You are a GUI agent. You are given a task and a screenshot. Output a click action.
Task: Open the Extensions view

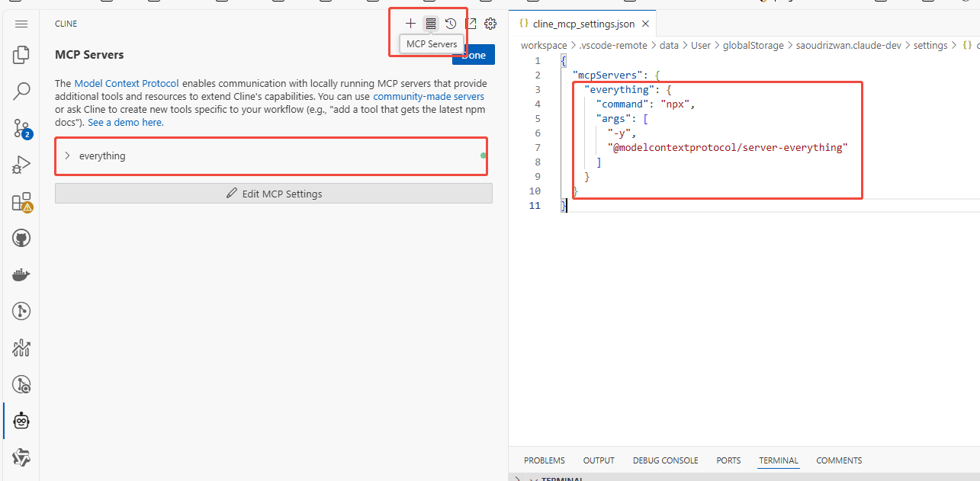click(x=21, y=202)
